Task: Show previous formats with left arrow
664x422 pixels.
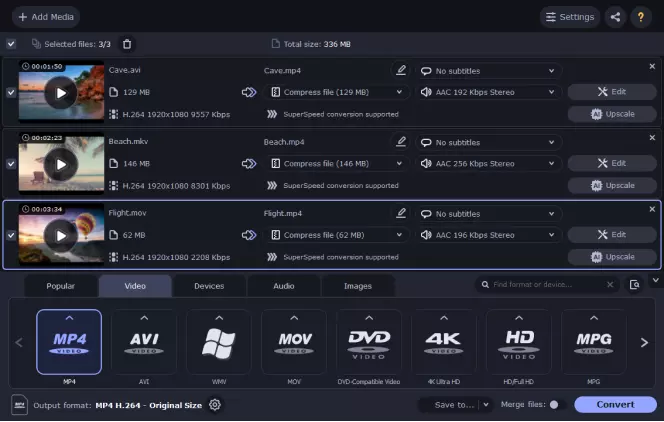Action: [19, 342]
